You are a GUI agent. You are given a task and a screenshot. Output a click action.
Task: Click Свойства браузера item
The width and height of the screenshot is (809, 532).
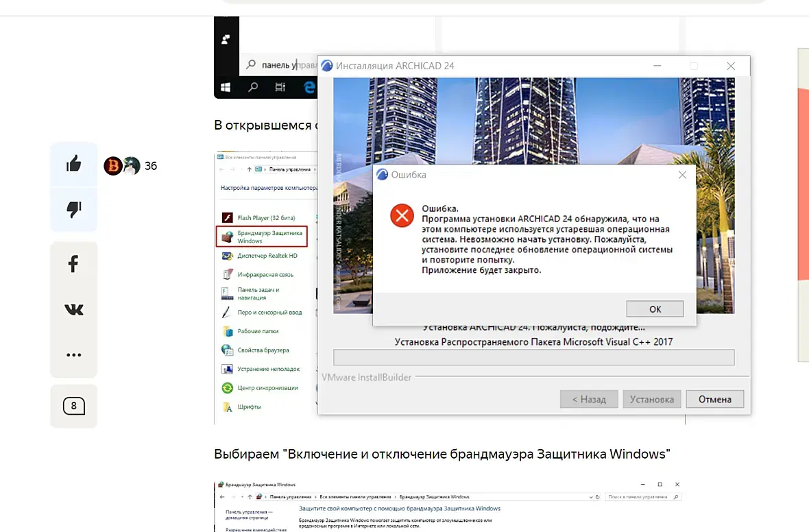point(263,350)
